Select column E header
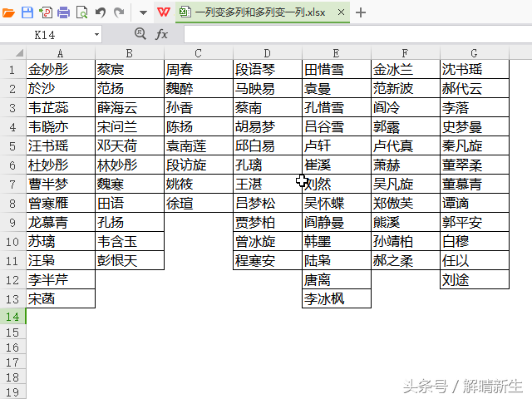Image resolution: width=532 pixels, height=399 pixels. pos(336,53)
